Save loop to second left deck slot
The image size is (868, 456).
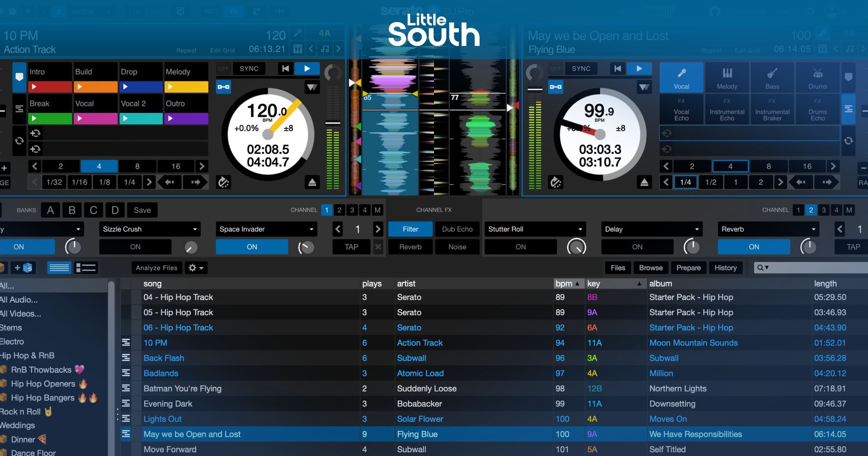click(35, 149)
